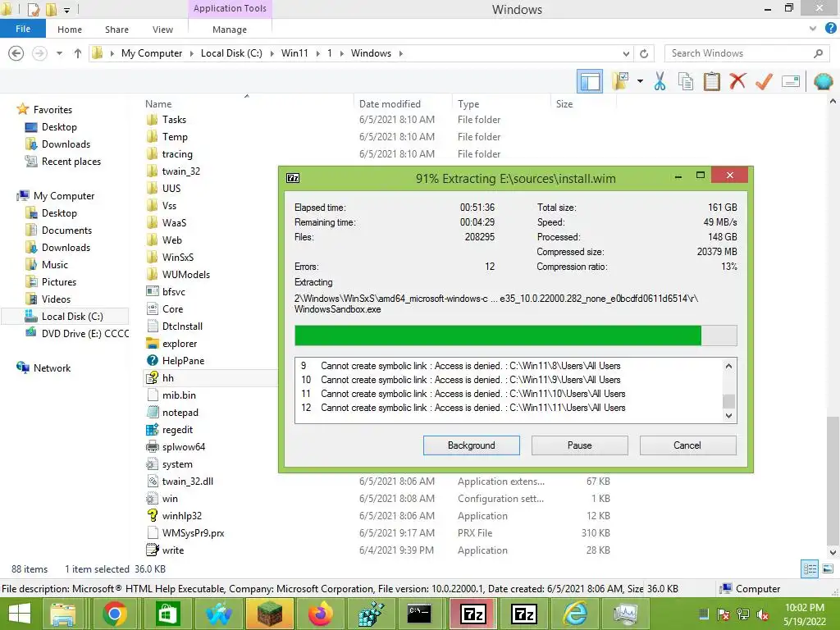Viewport: 840px width, 630px height.
Task: Go Up one folder level
Action: pos(78,53)
